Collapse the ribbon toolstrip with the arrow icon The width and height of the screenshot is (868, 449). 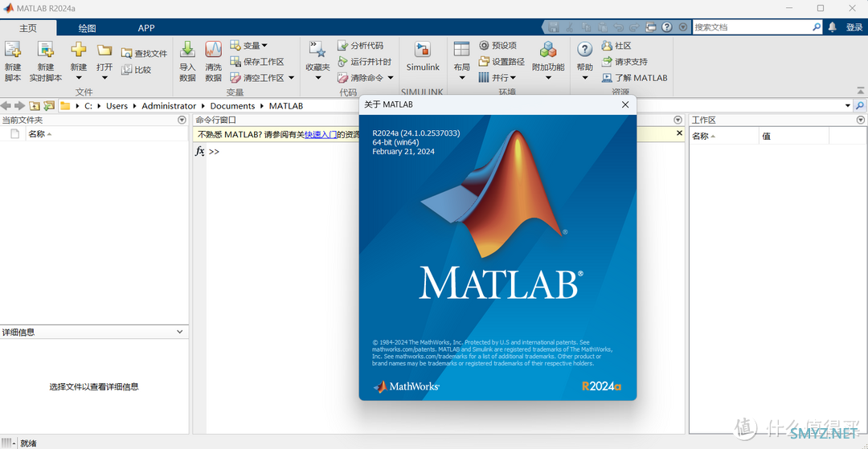pyautogui.click(x=860, y=90)
